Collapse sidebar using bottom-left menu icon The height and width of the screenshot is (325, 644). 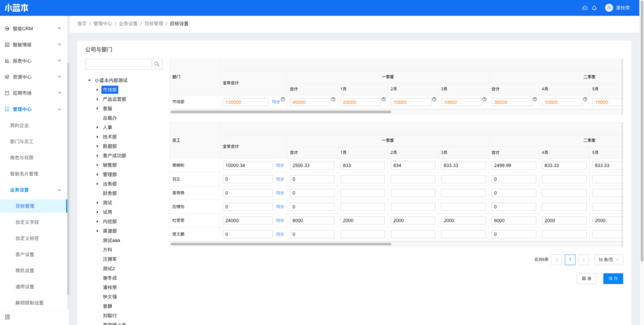8,316
